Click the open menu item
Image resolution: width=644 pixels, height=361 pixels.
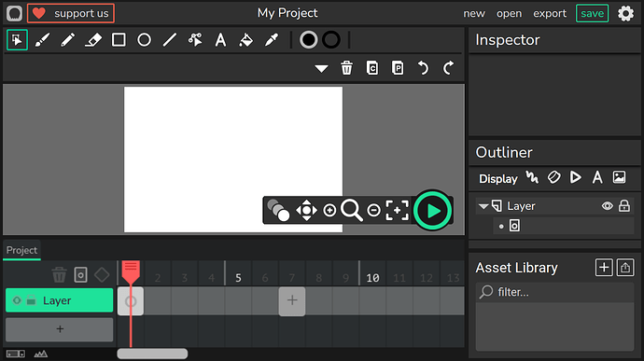coord(509,14)
